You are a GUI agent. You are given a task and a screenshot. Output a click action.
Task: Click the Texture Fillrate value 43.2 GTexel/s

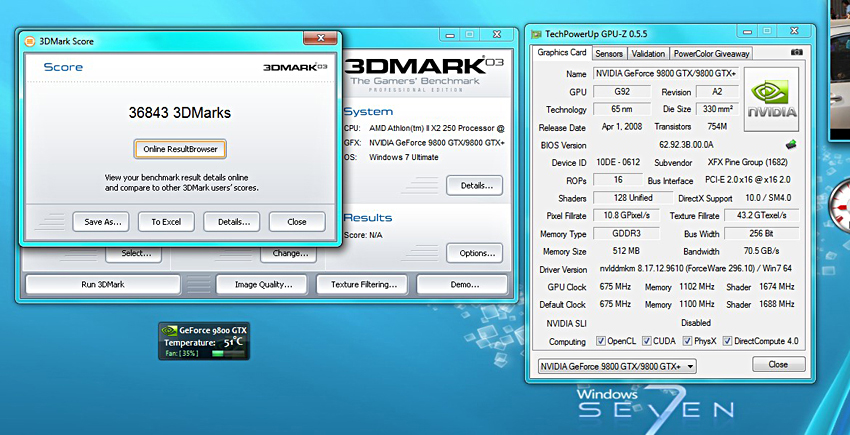coord(762,215)
